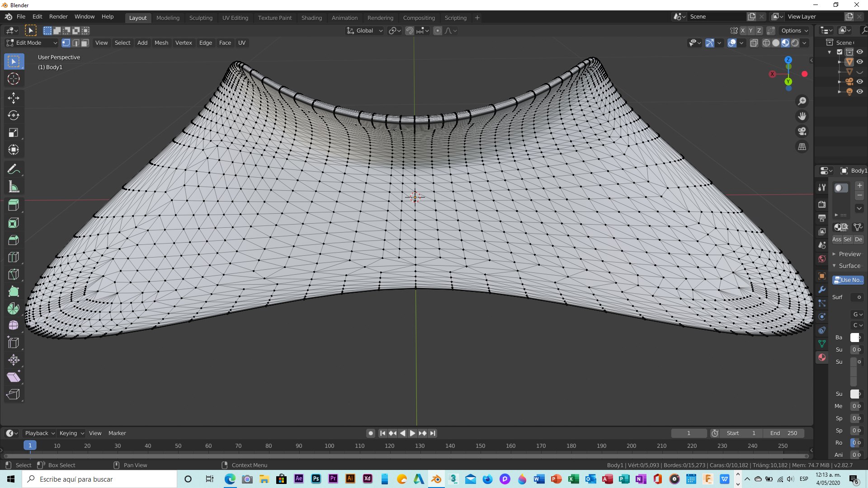Viewport: 868px width, 488px height.
Task: Activate the Transform tool
Action: coord(14,150)
